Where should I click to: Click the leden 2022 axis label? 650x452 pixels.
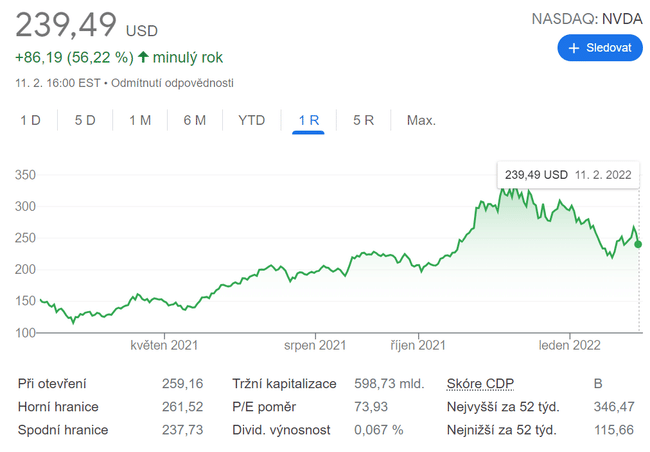point(569,345)
